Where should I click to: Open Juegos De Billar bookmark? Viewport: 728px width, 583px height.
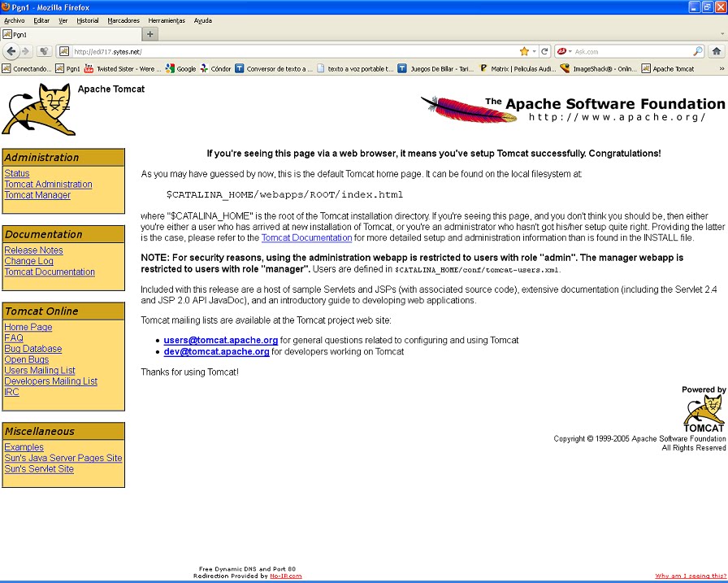point(436,68)
